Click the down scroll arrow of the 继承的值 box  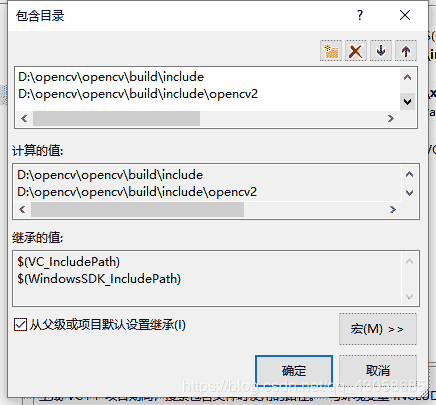coord(409,296)
